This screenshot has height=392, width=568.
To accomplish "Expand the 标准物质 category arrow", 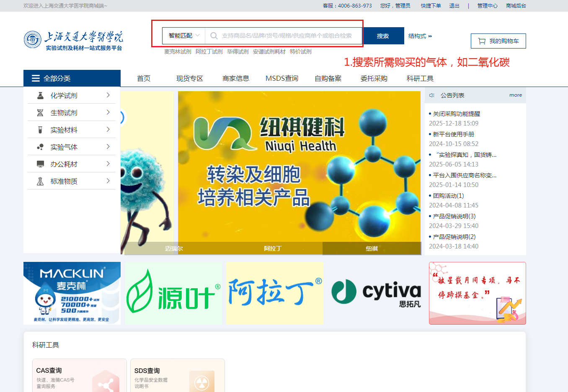I will pyautogui.click(x=108, y=181).
